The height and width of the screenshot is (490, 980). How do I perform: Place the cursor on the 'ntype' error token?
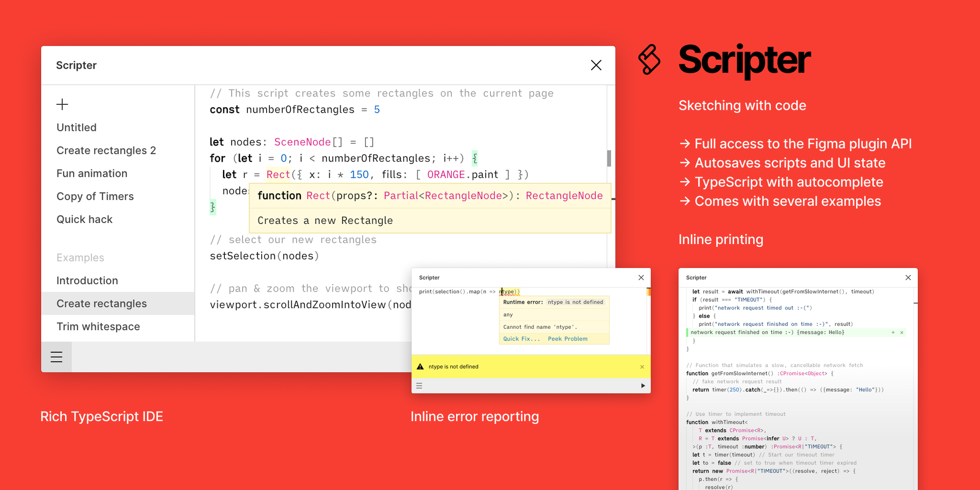[x=508, y=292]
